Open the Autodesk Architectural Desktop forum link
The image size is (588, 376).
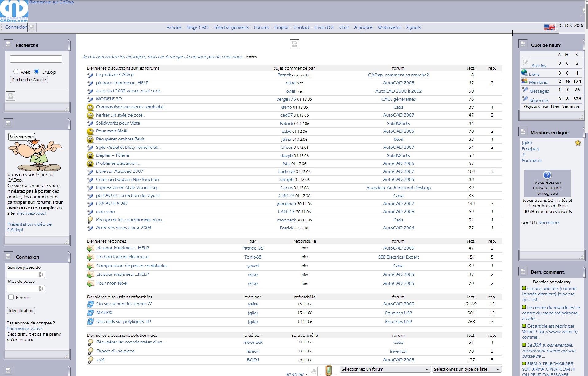coord(398,188)
